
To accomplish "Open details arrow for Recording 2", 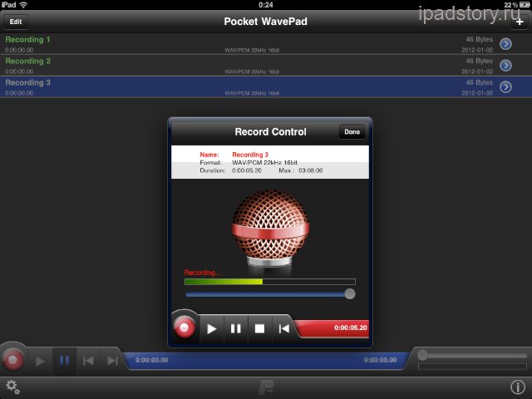I will [505, 65].
